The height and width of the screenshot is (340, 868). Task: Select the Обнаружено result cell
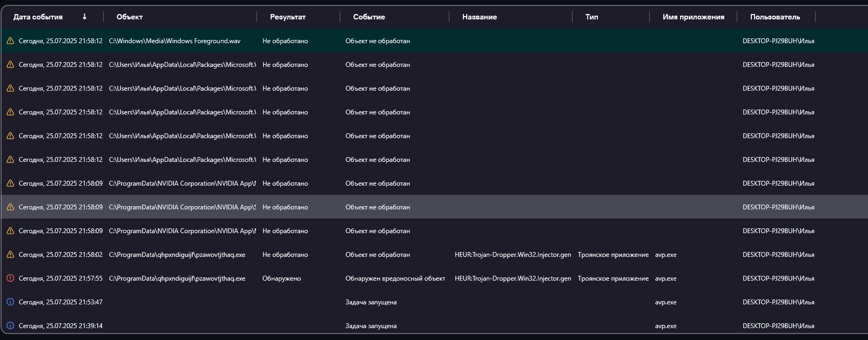click(x=281, y=278)
